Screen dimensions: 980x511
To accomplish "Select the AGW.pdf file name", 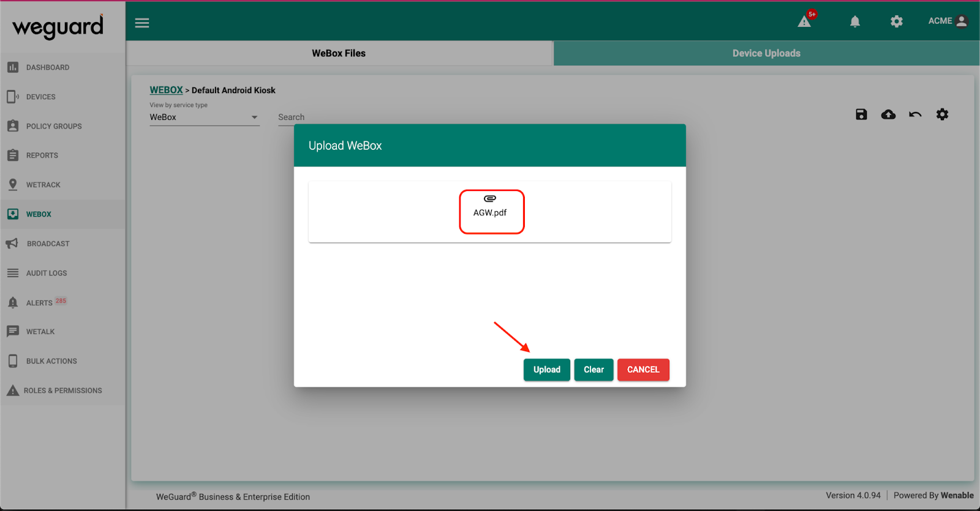I will coord(490,213).
